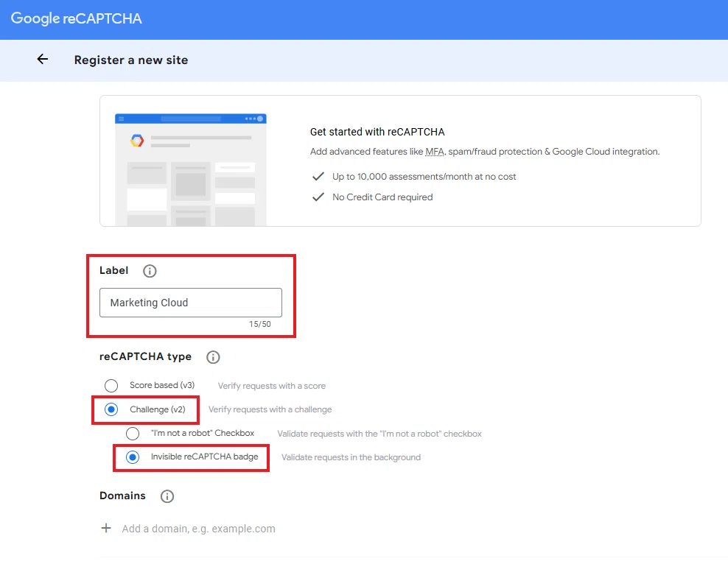Click the Get started with reCAPTCHA heading
This screenshot has height=578, width=728.
pos(377,132)
